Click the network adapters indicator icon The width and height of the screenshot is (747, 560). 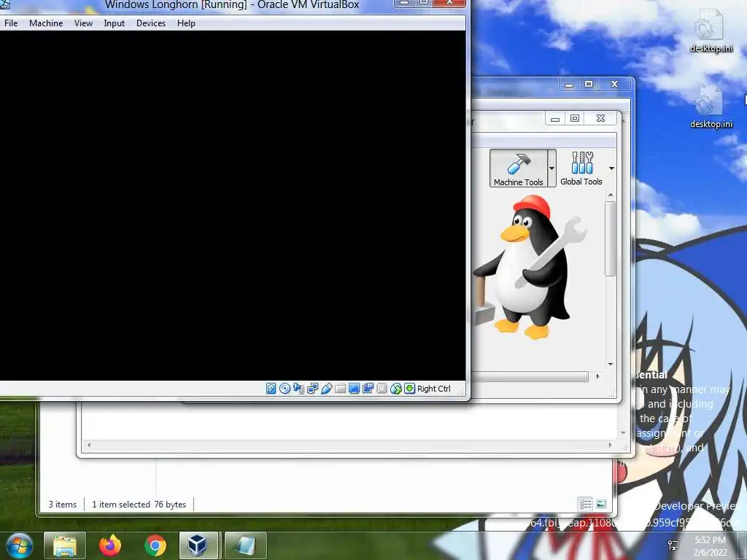tap(312, 389)
